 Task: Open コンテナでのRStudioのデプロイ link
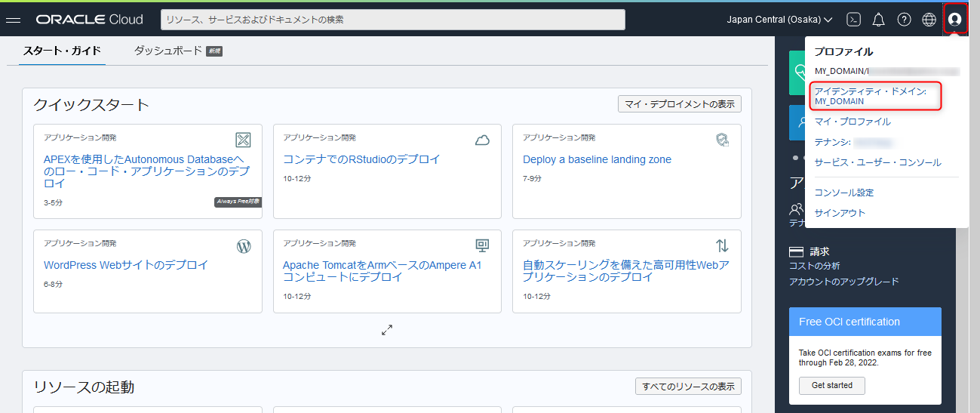pyautogui.click(x=361, y=159)
